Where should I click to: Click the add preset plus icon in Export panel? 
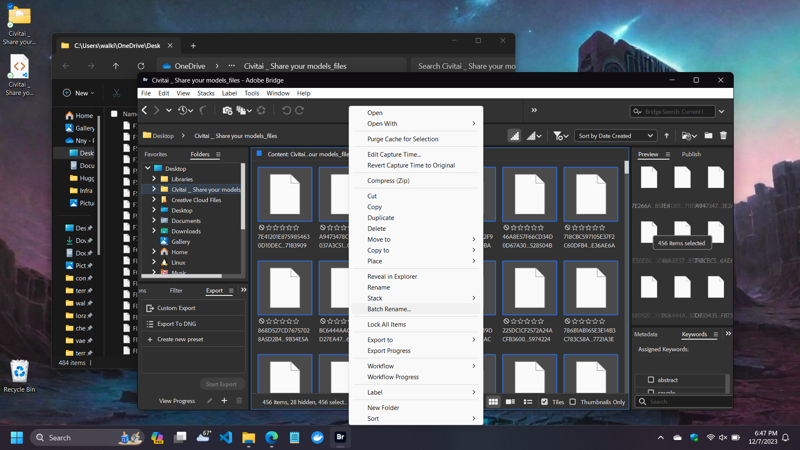click(x=224, y=401)
